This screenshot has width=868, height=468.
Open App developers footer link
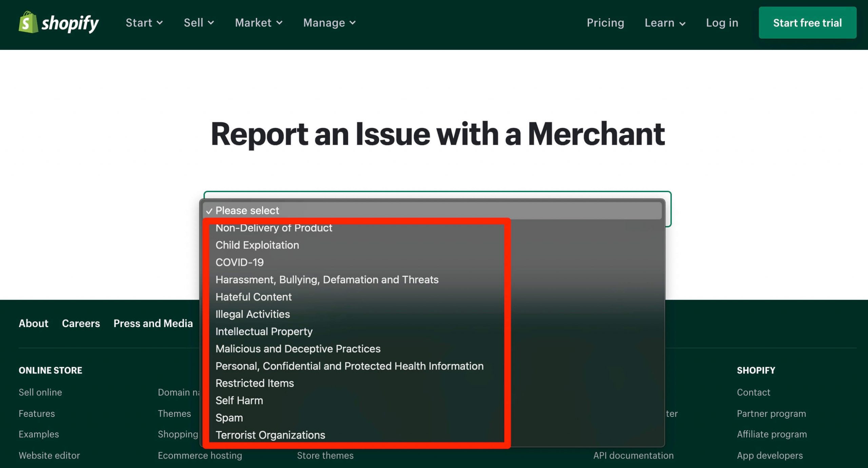coord(770,455)
